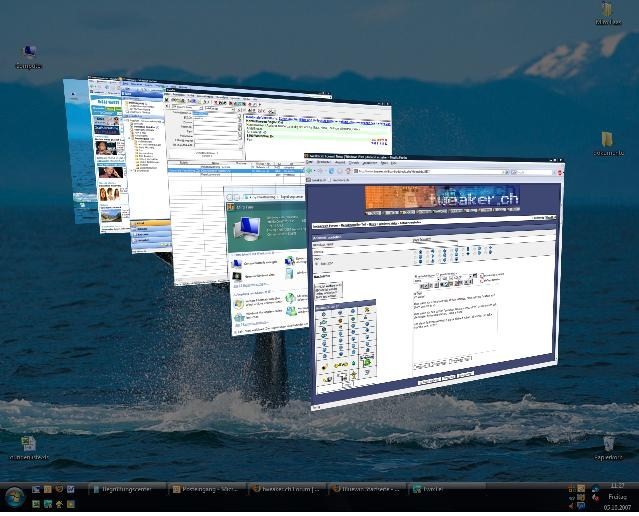Select the file icon at bottom-left of desktop
Image resolution: width=639 pixels, height=516 pixels.
coord(28,445)
